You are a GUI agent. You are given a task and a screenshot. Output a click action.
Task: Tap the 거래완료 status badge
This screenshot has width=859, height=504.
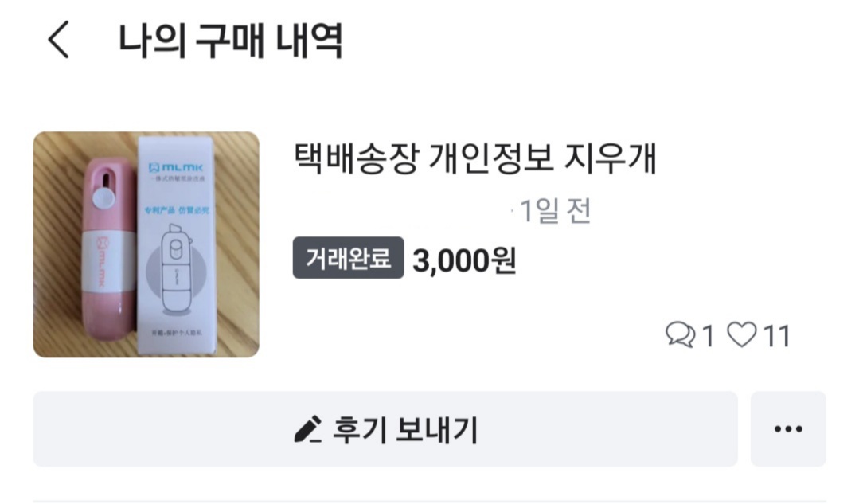[x=349, y=258]
